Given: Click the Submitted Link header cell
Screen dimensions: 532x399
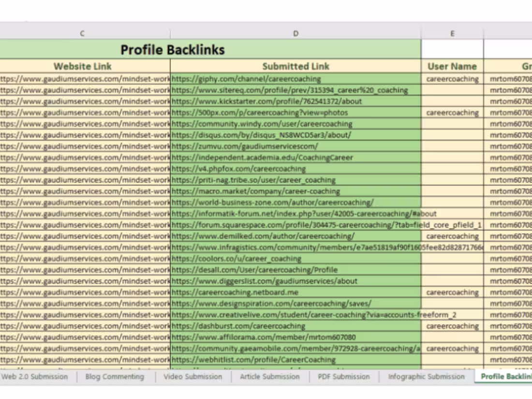Looking at the screenshot, I should pos(296,66).
